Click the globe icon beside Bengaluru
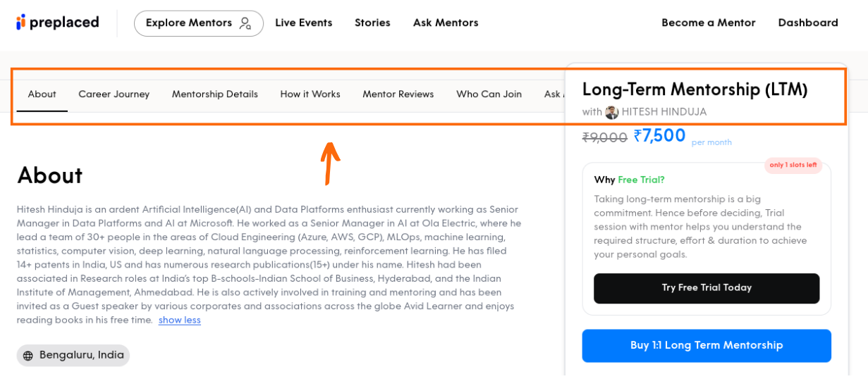Screen dimensions: 868x386 (x=28, y=356)
